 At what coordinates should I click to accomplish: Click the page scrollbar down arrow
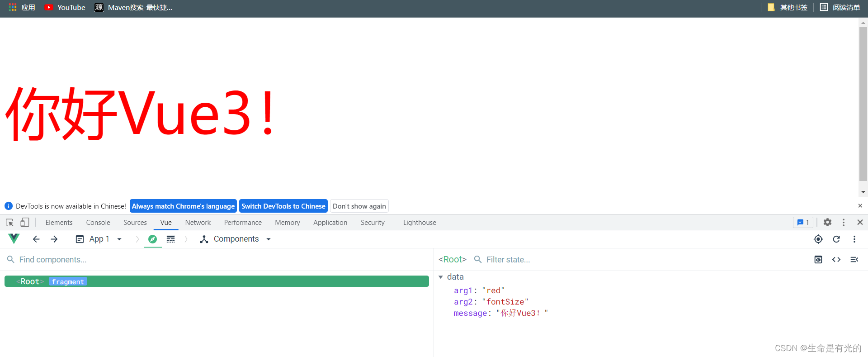(x=863, y=192)
